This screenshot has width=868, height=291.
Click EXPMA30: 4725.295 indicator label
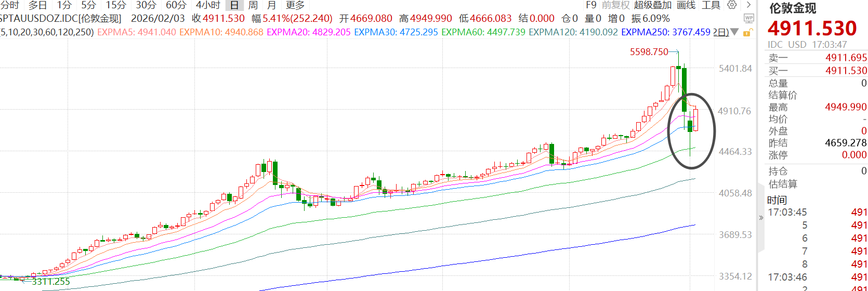coord(396,32)
